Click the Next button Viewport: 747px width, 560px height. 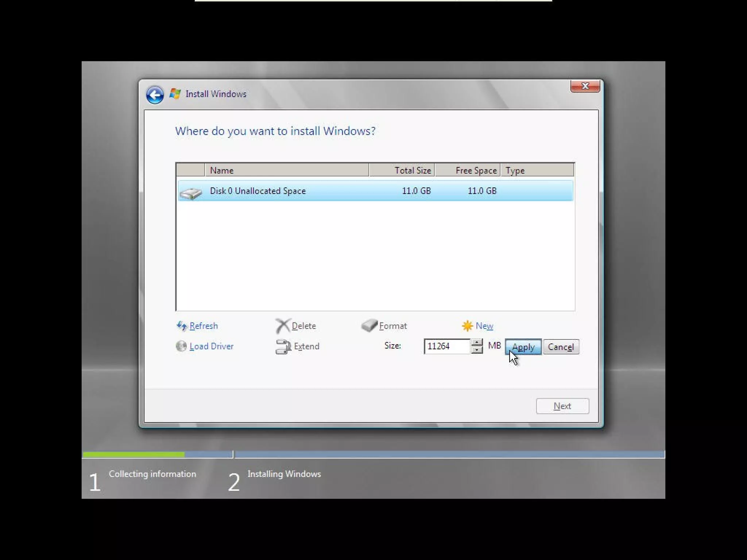pos(562,406)
